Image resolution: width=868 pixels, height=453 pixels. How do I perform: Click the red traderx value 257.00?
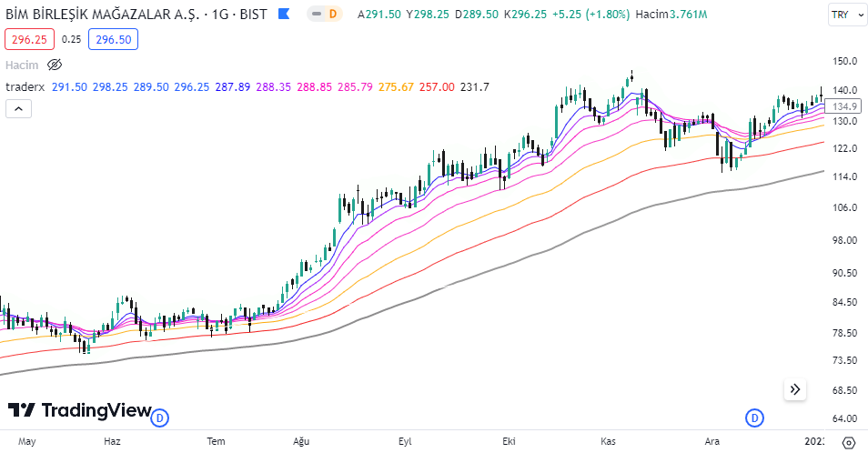[437, 86]
